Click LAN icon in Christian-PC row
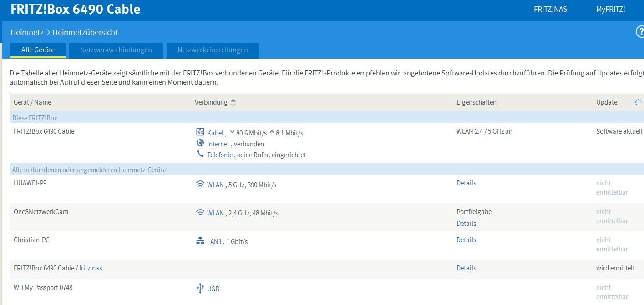The width and height of the screenshot is (644, 305). tap(200, 241)
